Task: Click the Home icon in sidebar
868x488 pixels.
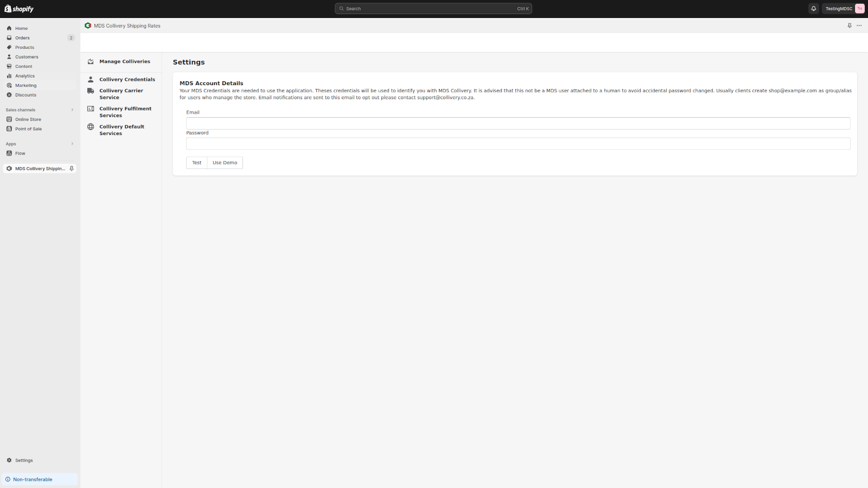Action: 9,28
